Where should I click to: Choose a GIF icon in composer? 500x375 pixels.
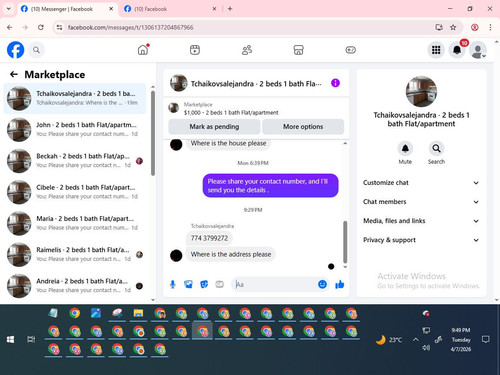(219, 284)
